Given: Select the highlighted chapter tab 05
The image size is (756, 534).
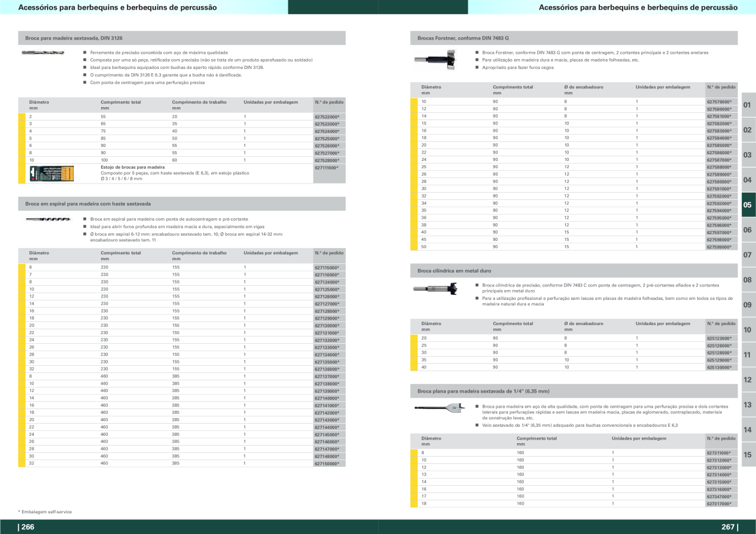Looking at the screenshot, I should (x=747, y=205).
